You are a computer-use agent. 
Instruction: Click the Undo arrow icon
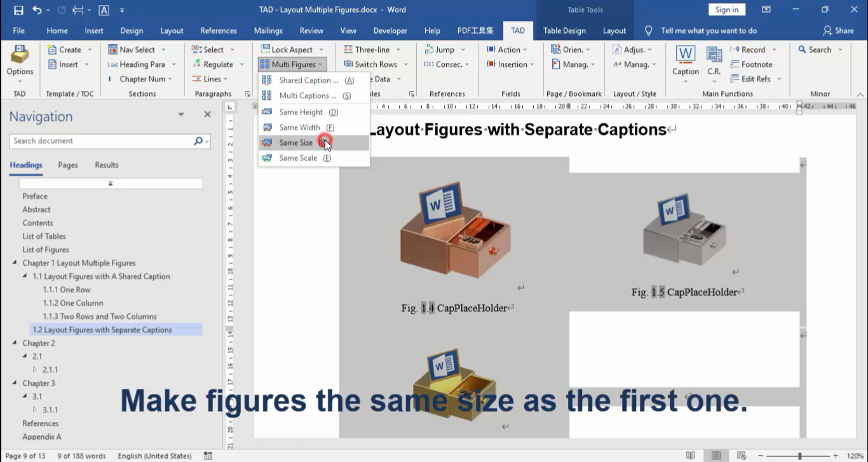(x=37, y=10)
